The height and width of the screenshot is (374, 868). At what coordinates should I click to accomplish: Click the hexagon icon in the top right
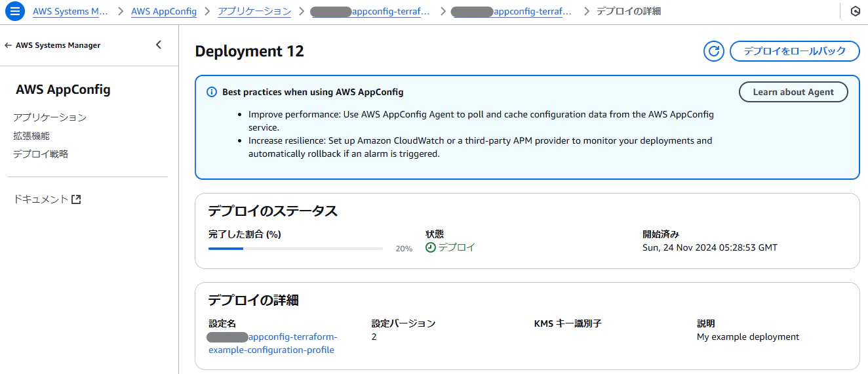click(x=855, y=11)
